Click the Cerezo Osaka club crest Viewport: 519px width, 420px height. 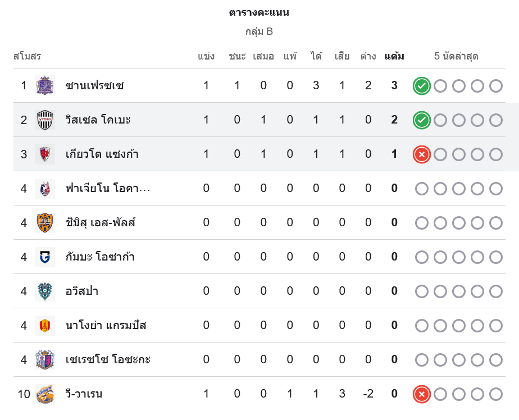tap(45, 359)
